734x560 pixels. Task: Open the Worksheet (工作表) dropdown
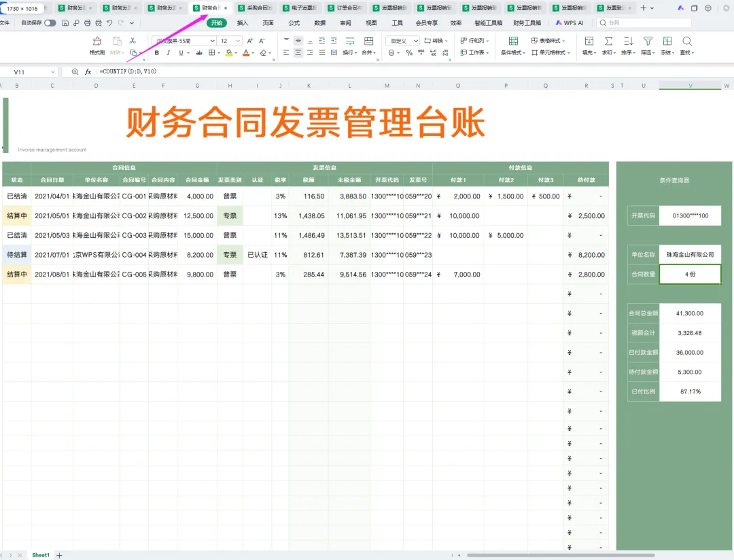[474, 53]
